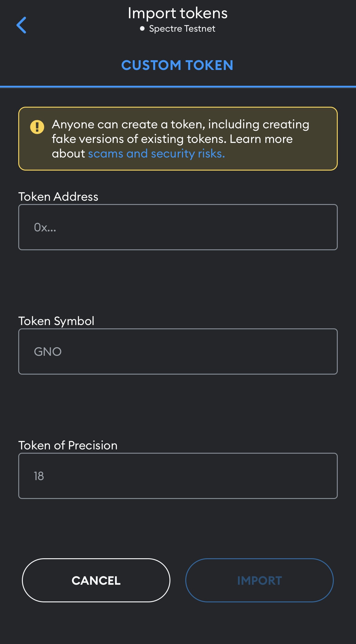
Task: Click the Token of Precision label
Action: click(68, 445)
